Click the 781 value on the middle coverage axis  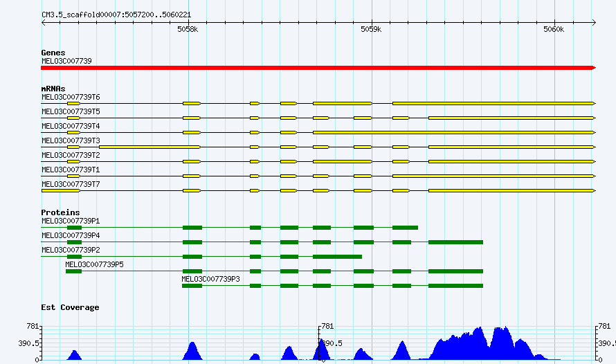click(327, 326)
